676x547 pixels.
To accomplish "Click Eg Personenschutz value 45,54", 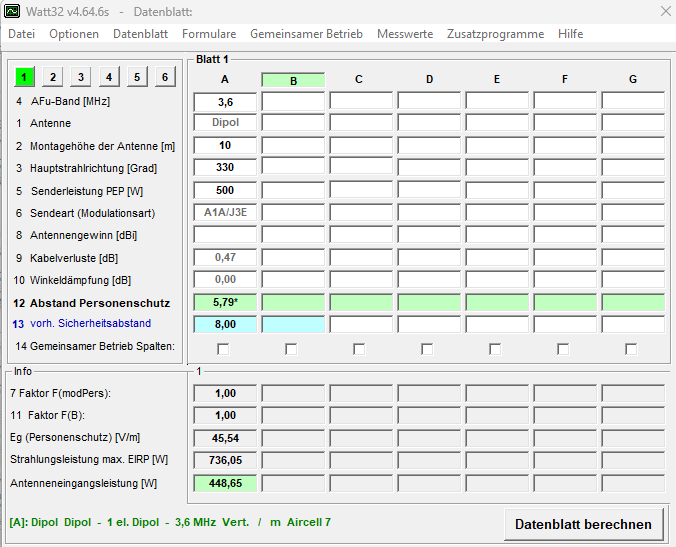I will click(x=225, y=438).
